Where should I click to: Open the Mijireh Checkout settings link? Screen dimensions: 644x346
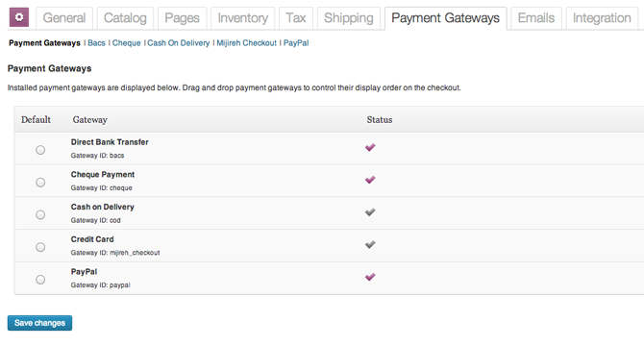coord(246,43)
